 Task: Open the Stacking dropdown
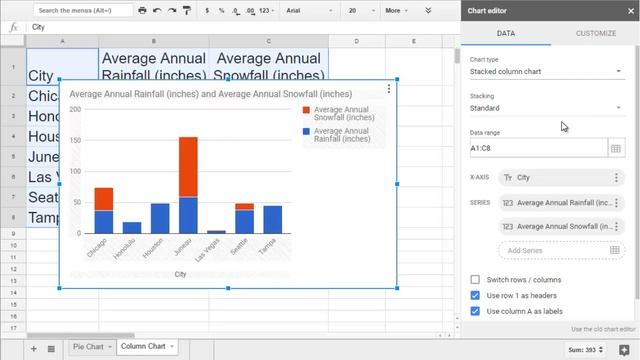(x=547, y=108)
